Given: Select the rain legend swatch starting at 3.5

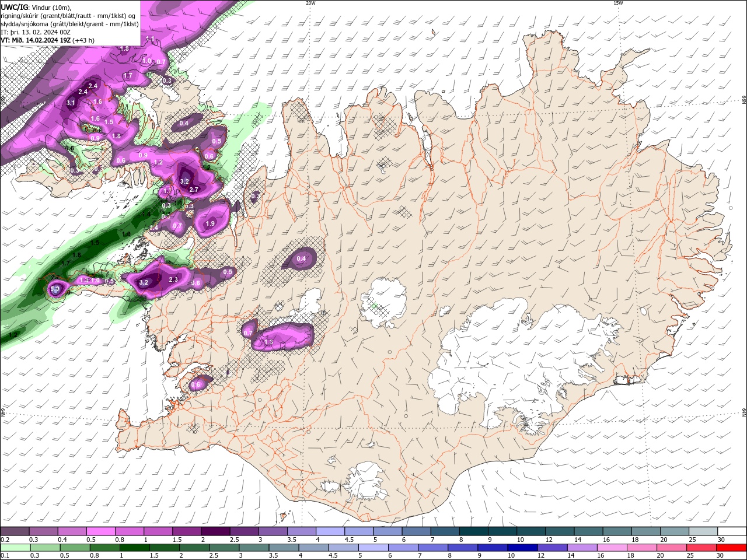Looking at the screenshot, I should [284, 548].
